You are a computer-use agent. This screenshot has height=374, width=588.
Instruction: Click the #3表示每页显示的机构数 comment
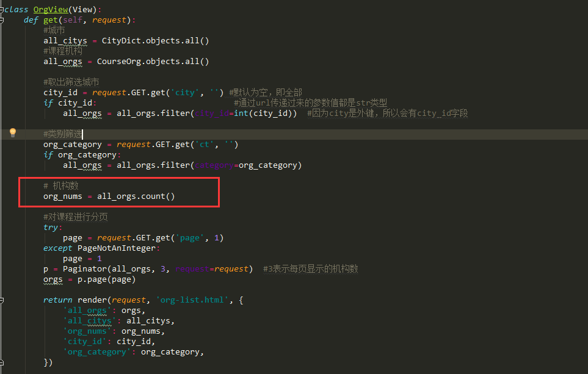point(311,269)
